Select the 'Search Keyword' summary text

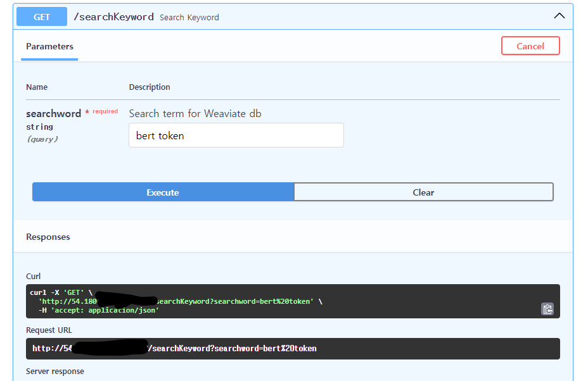point(189,18)
